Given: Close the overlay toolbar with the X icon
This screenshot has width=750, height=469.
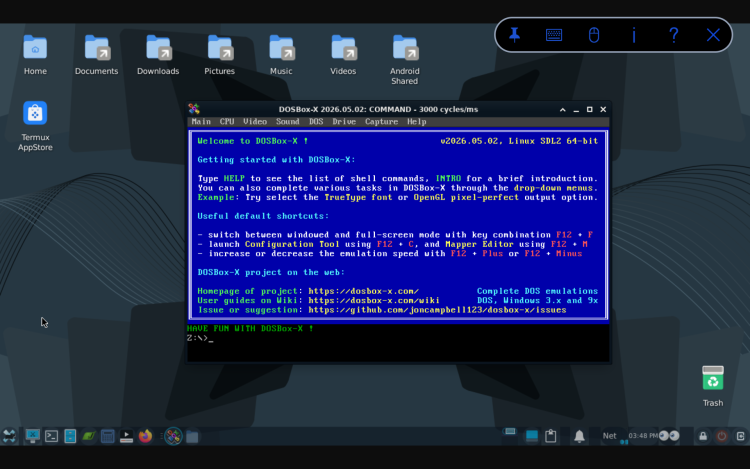Looking at the screenshot, I should point(713,35).
